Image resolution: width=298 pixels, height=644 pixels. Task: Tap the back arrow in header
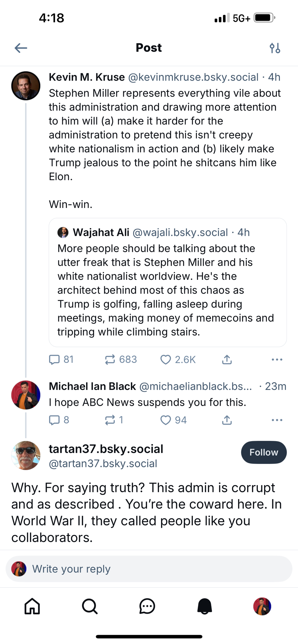[21, 48]
